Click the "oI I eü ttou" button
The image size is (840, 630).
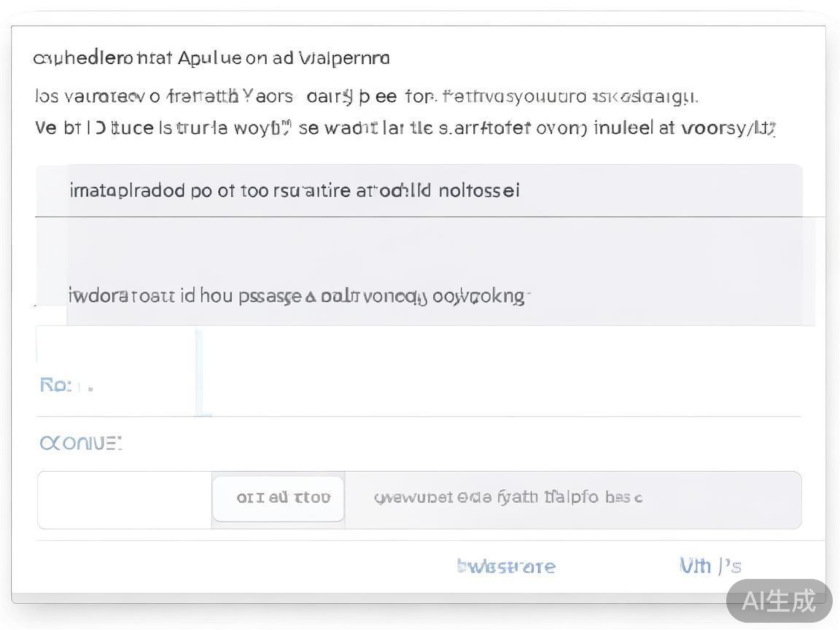point(278,499)
